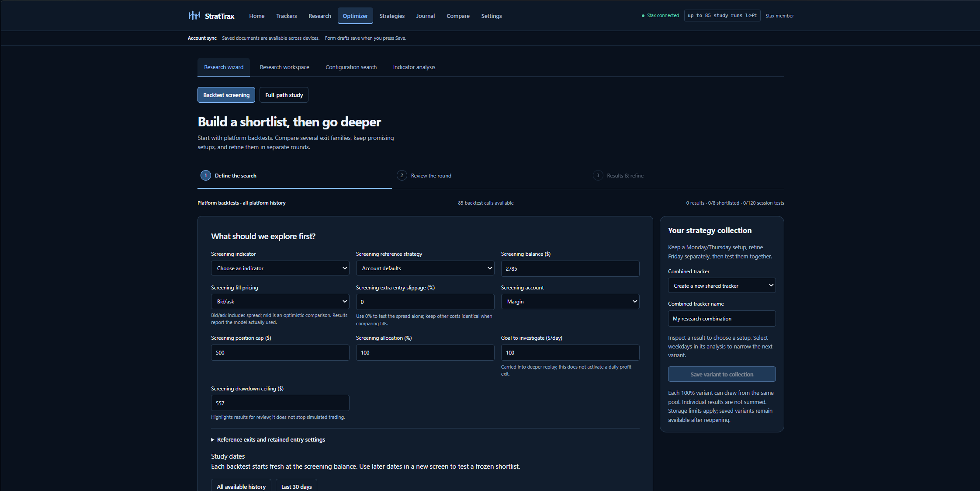The width and height of the screenshot is (980, 491).
Task: Open the Configuration search tab
Action: (351, 67)
